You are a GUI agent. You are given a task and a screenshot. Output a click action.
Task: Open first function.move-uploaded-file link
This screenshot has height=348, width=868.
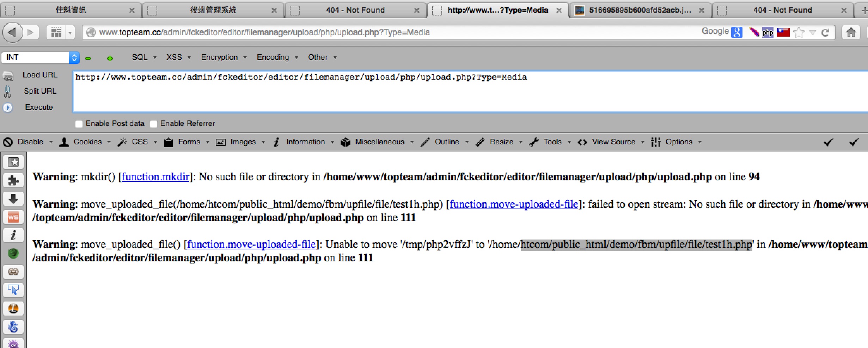click(x=514, y=204)
